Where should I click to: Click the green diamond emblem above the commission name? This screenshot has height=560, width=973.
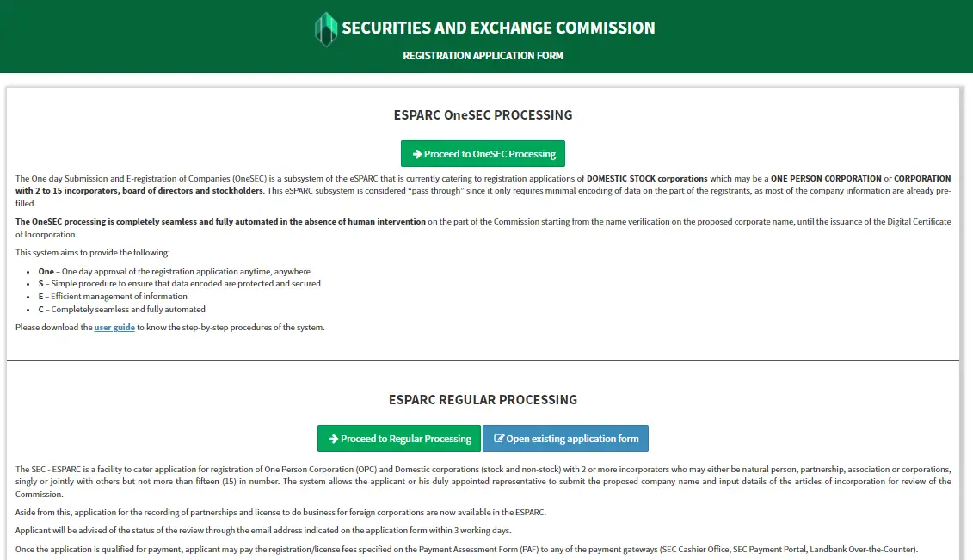(x=325, y=28)
